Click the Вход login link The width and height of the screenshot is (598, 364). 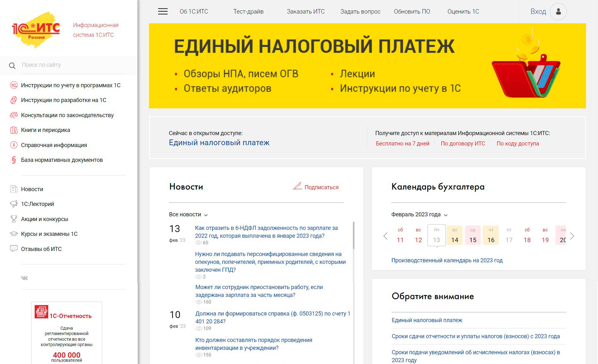[538, 12]
